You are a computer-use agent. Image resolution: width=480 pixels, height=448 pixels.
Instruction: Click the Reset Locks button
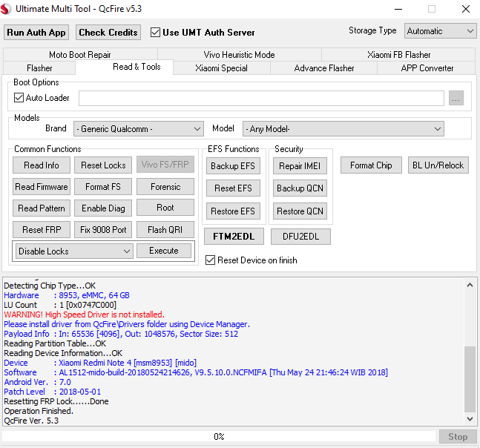[x=103, y=165]
